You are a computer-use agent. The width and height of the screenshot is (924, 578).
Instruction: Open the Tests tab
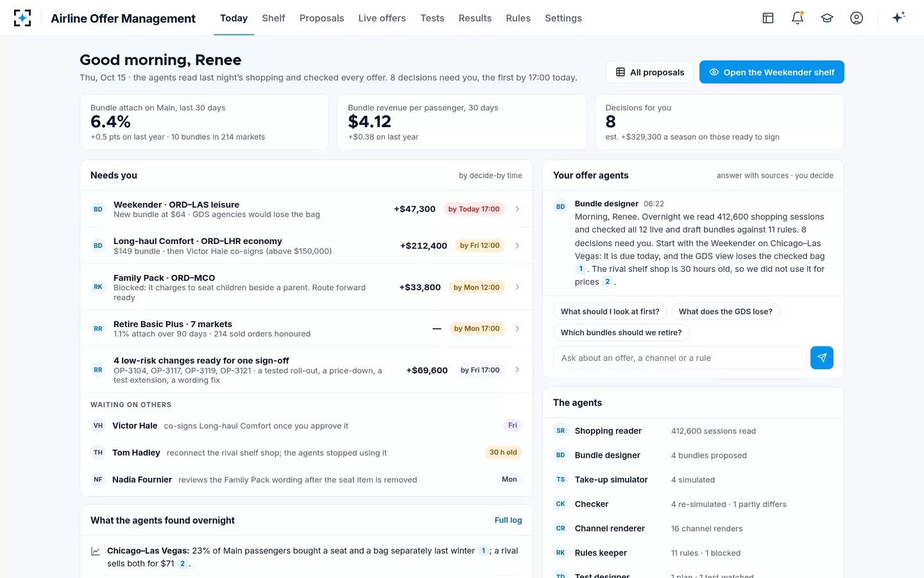tap(432, 18)
